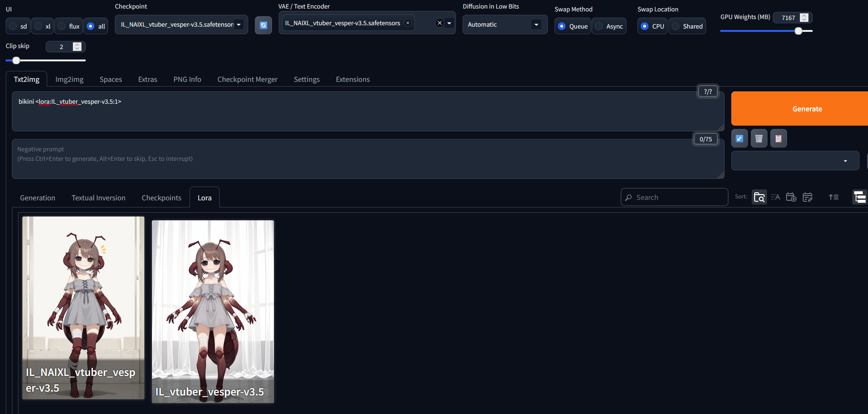The height and width of the screenshot is (414, 868).
Task: Refresh the checkpoint list
Action: point(263,25)
